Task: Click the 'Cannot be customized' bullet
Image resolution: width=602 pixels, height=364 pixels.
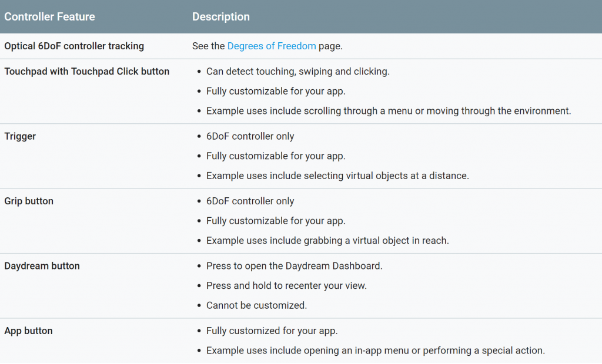Action: point(256,305)
